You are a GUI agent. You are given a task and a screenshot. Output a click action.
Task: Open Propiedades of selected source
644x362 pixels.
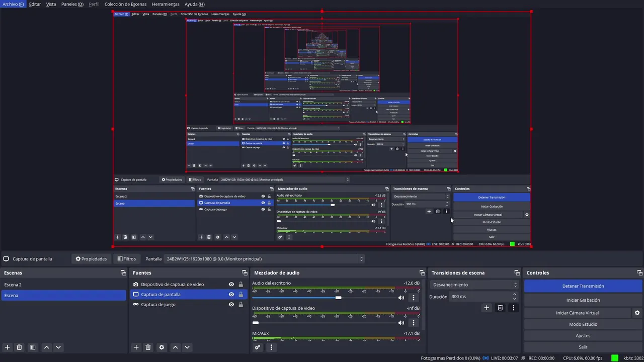[91, 259]
